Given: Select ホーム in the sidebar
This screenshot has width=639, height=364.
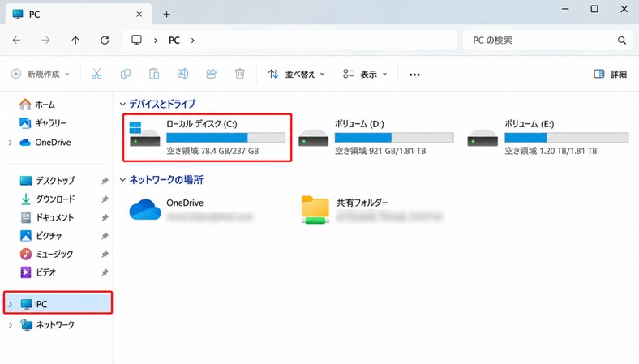Looking at the screenshot, I should [37, 105].
